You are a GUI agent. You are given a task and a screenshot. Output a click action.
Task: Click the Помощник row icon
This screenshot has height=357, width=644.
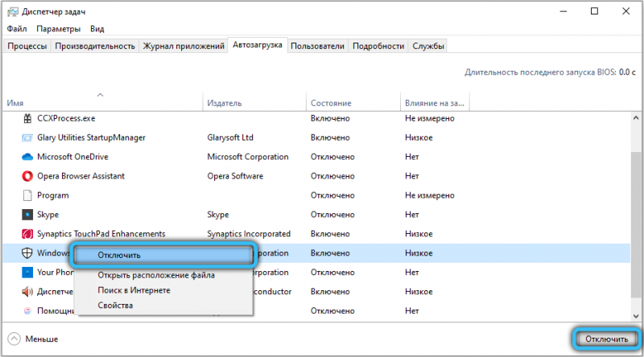coord(27,311)
